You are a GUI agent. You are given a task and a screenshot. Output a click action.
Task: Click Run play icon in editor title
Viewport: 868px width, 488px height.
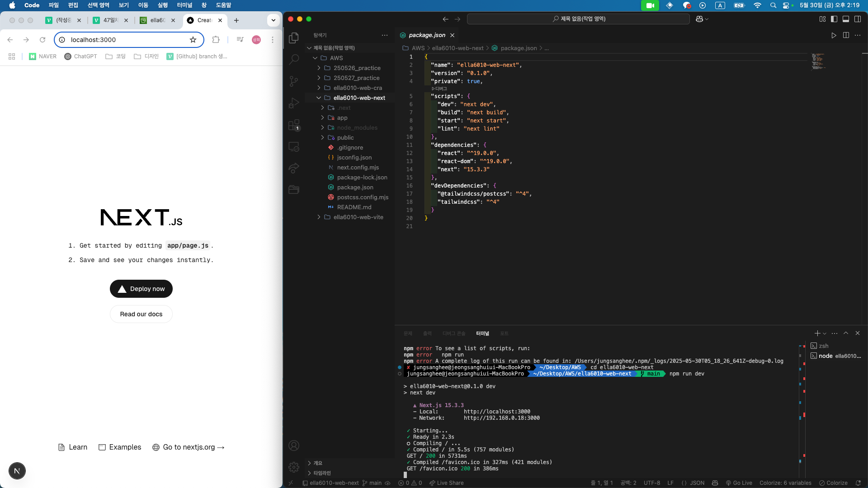coord(834,35)
